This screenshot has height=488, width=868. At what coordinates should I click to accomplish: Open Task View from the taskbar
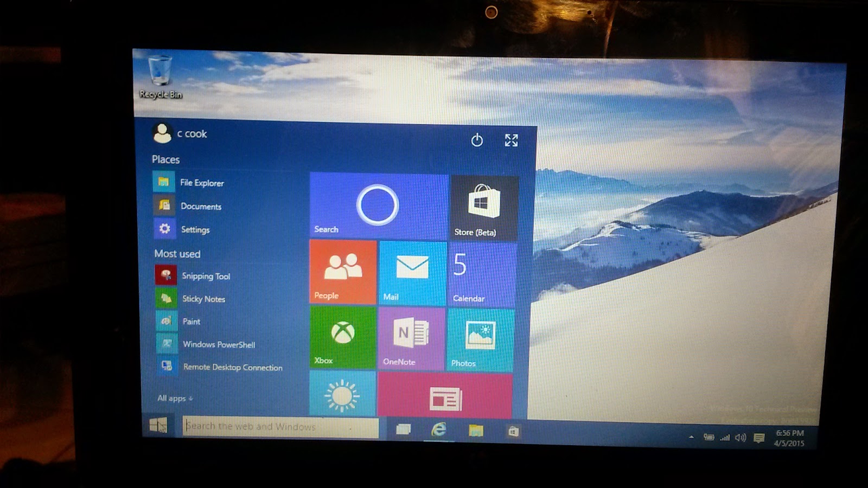click(403, 429)
